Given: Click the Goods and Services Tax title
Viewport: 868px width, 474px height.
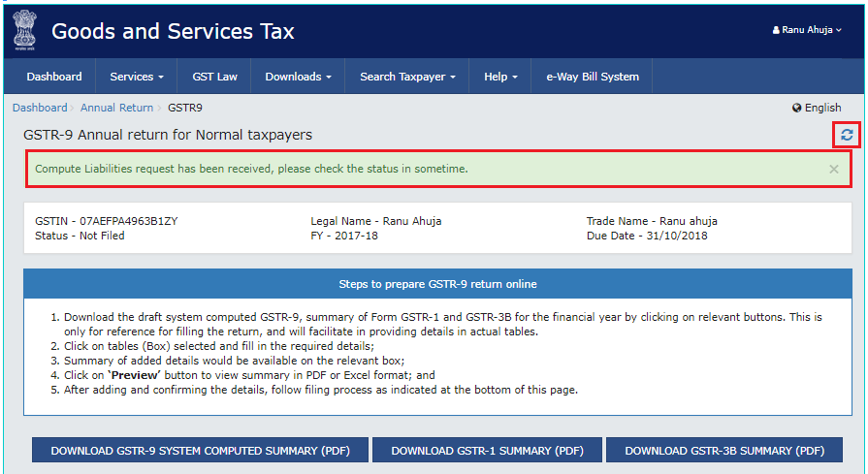Looking at the screenshot, I should tap(173, 32).
